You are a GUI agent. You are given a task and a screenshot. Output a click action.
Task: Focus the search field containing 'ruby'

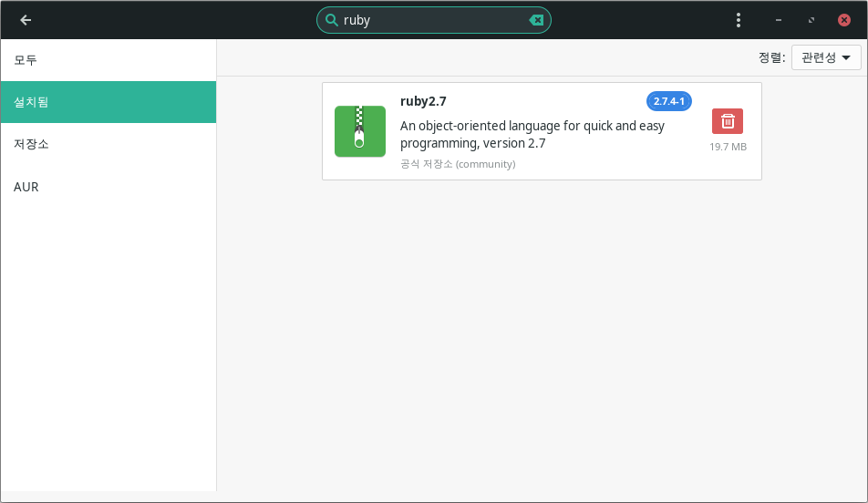point(433,20)
